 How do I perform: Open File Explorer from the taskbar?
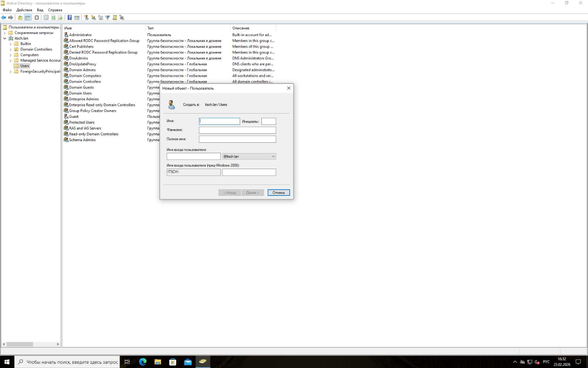(x=158, y=362)
